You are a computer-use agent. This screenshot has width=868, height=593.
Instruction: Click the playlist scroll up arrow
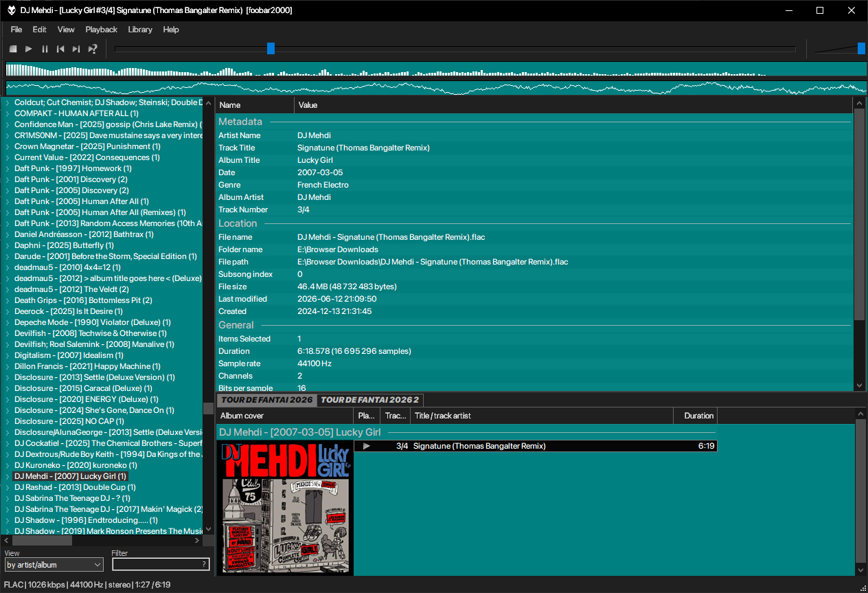pos(861,414)
